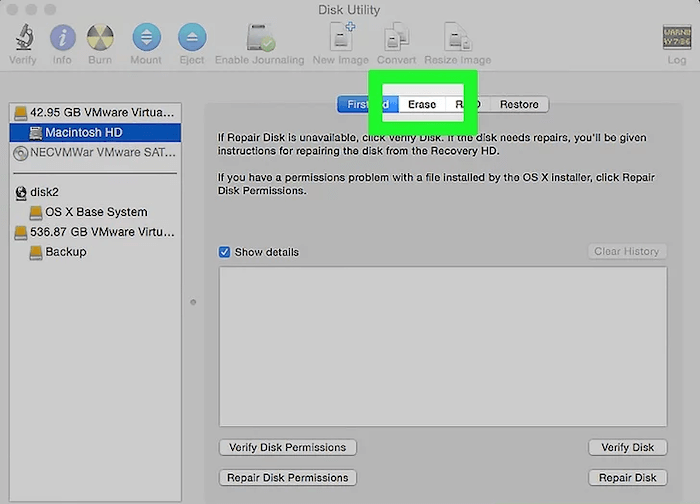Click the Verify Disk button

click(628, 447)
